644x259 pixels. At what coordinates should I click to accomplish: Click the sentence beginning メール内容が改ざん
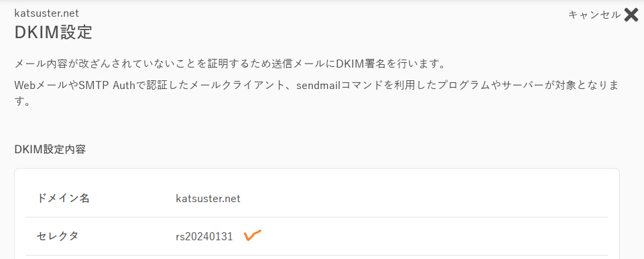click(x=230, y=64)
